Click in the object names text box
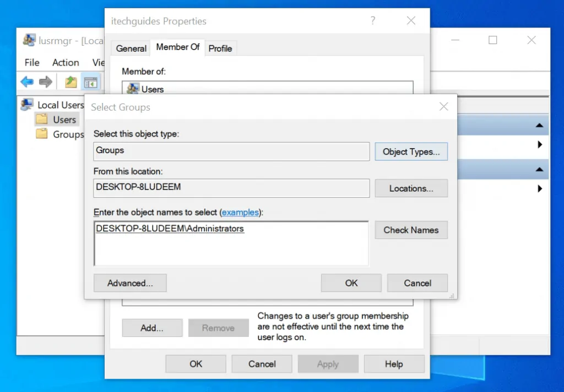 [231, 245]
